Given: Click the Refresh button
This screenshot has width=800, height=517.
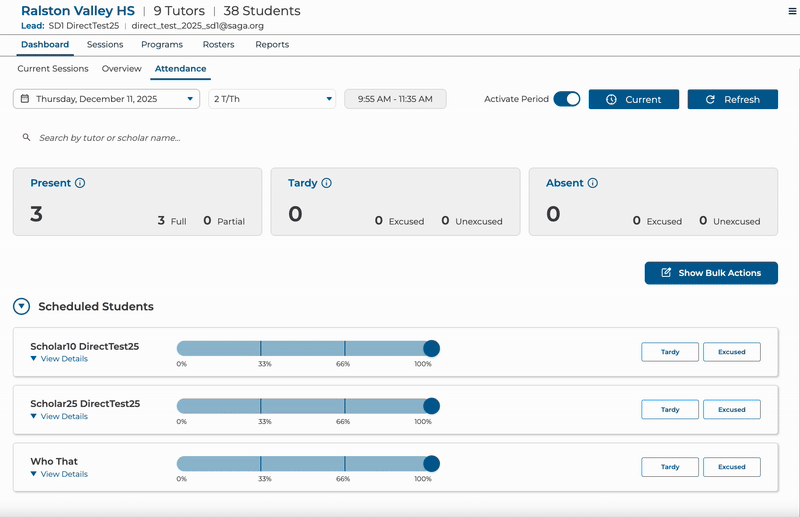Looking at the screenshot, I should 733,99.
